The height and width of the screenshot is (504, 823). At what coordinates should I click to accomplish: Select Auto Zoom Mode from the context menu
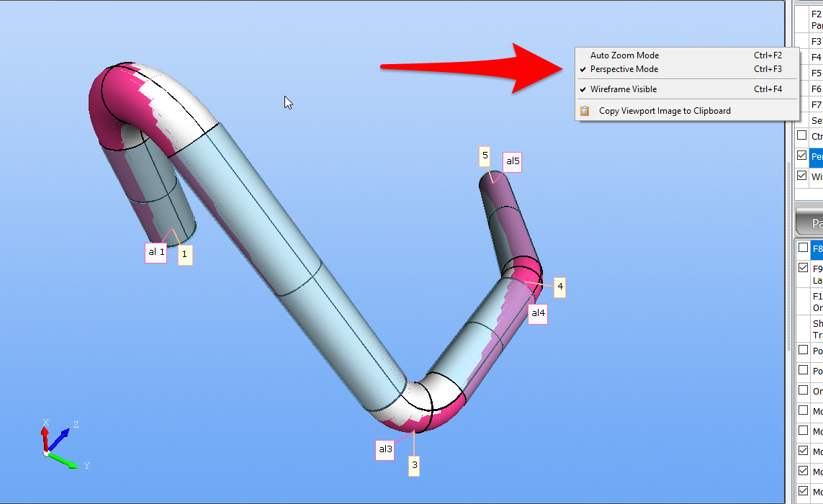click(624, 55)
